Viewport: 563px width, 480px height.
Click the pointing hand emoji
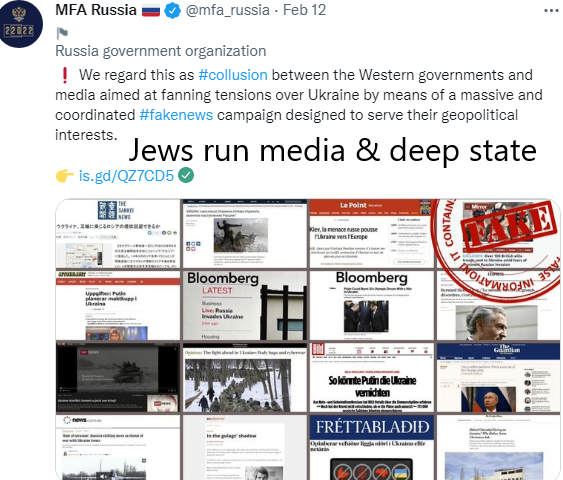click(65, 176)
